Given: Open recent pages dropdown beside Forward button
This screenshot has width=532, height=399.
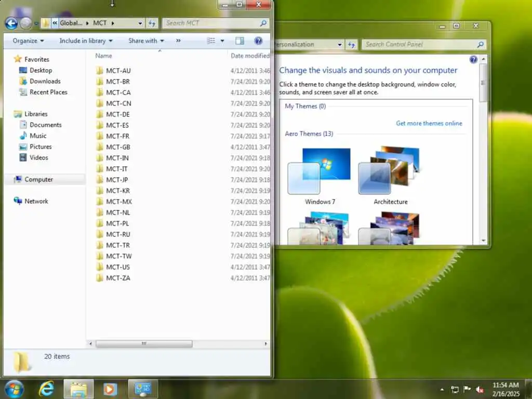Looking at the screenshot, I should coord(36,23).
